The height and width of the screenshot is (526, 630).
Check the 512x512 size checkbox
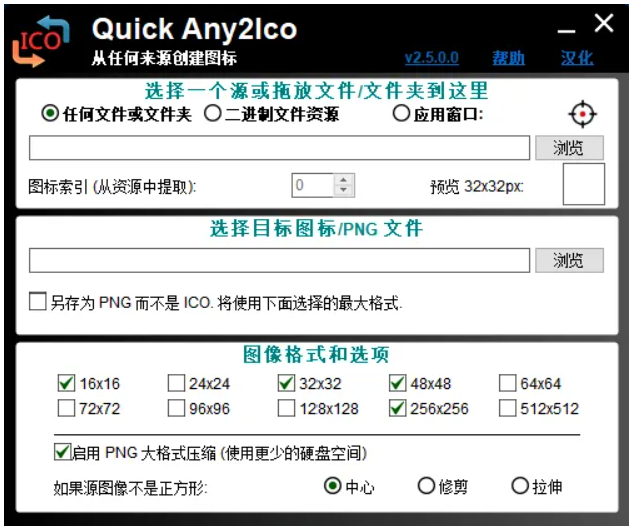pos(507,408)
